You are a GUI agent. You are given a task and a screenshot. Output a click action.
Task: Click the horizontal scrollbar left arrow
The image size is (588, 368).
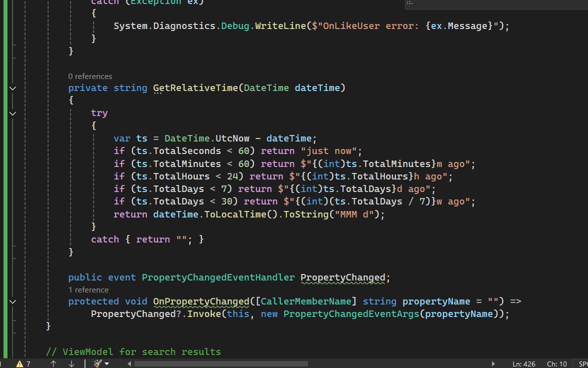click(x=129, y=363)
